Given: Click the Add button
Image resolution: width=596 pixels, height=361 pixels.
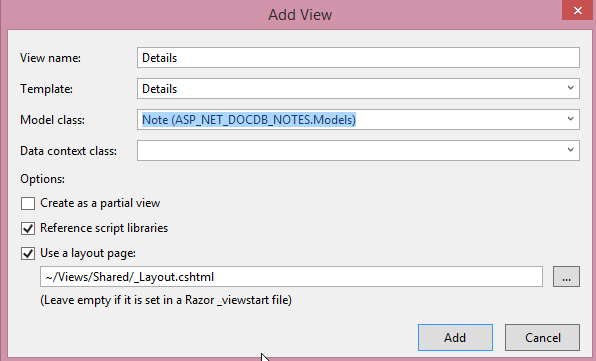Looking at the screenshot, I should pos(455,337).
